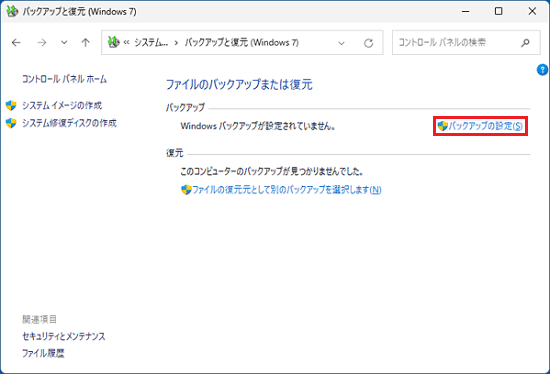Open the recent locations chevron
This screenshot has height=374, width=550.
coord(64,43)
